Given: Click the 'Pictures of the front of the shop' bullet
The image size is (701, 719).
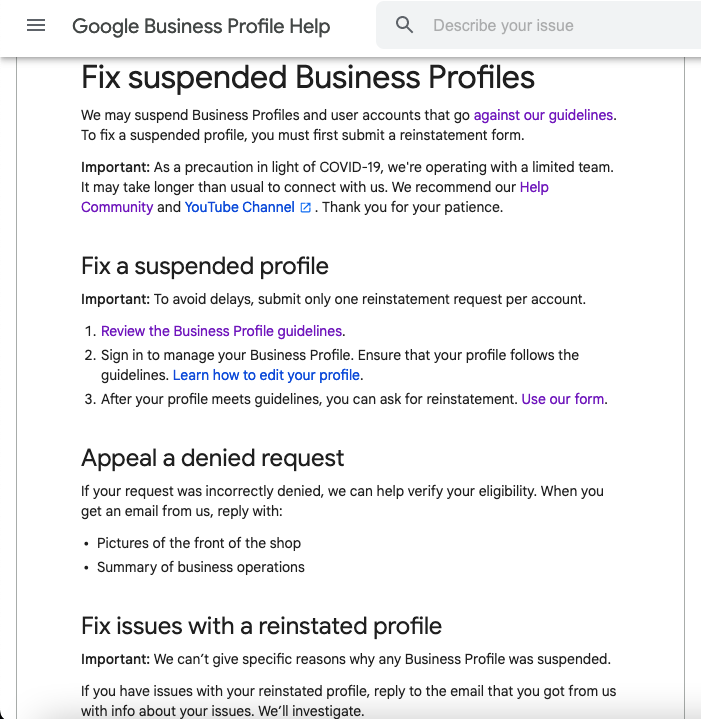Looking at the screenshot, I should coord(199,543).
